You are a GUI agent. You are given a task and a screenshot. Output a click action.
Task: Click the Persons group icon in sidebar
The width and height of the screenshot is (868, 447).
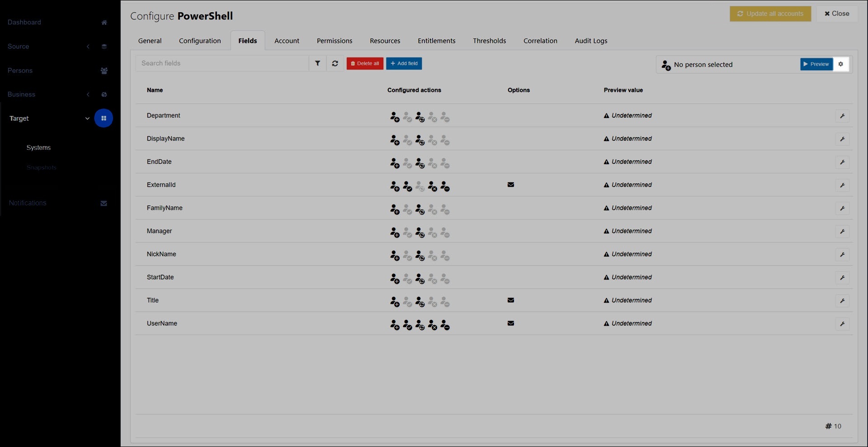pos(104,71)
